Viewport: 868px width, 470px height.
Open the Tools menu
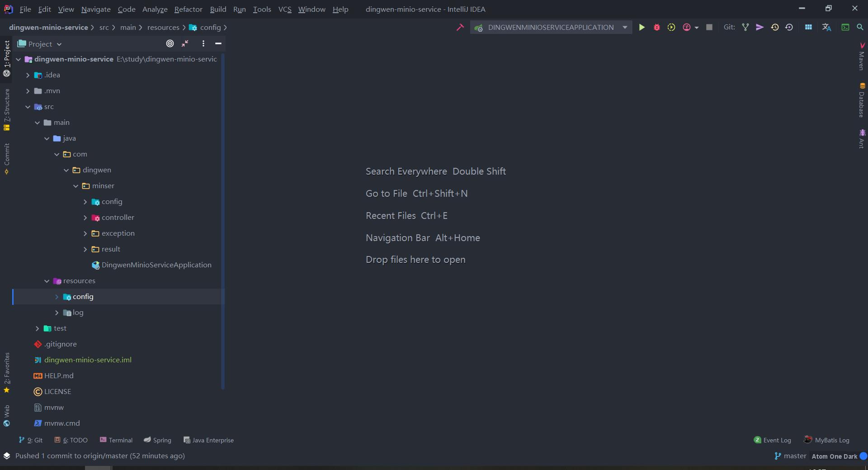[262, 9]
